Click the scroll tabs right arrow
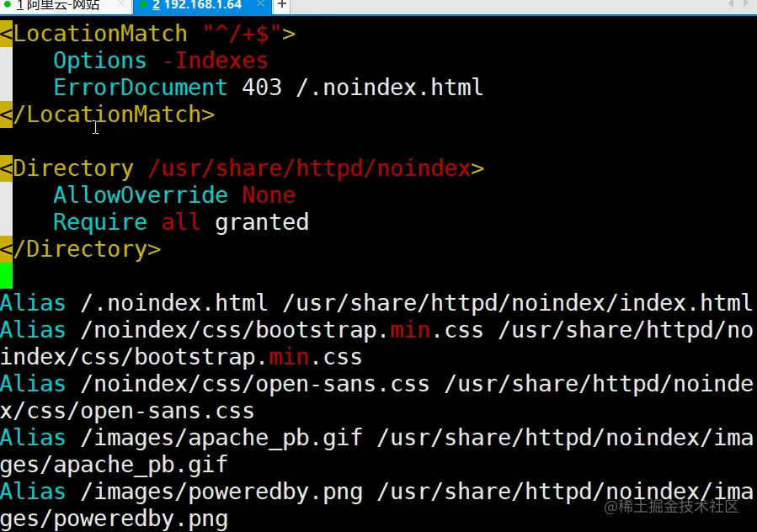The height and width of the screenshot is (532, 757). pyautogui.click(x=746, y=4)
